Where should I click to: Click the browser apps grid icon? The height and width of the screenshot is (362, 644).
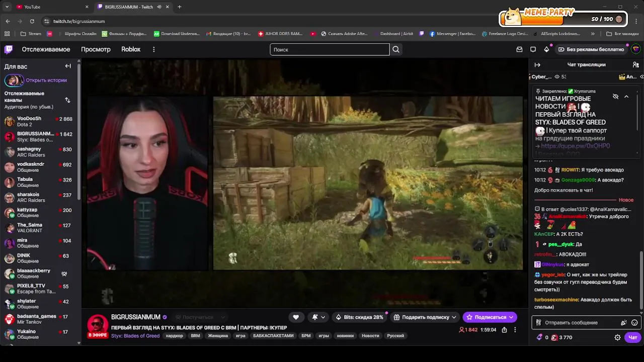[7, 34]
